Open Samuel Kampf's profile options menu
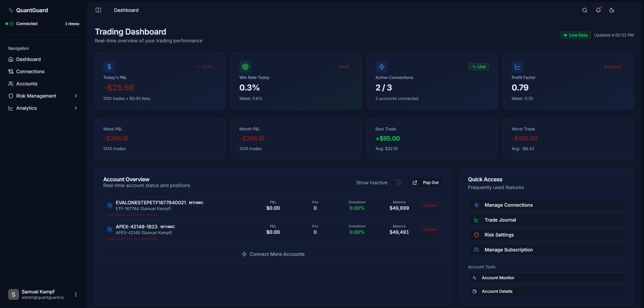The width and height of the screenshot is (644, 308). (75, 294)
